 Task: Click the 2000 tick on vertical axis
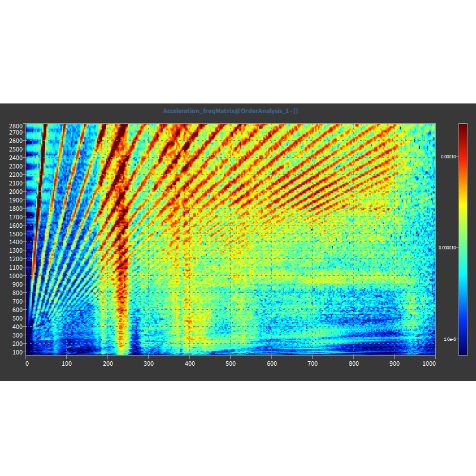pos(15,192)
